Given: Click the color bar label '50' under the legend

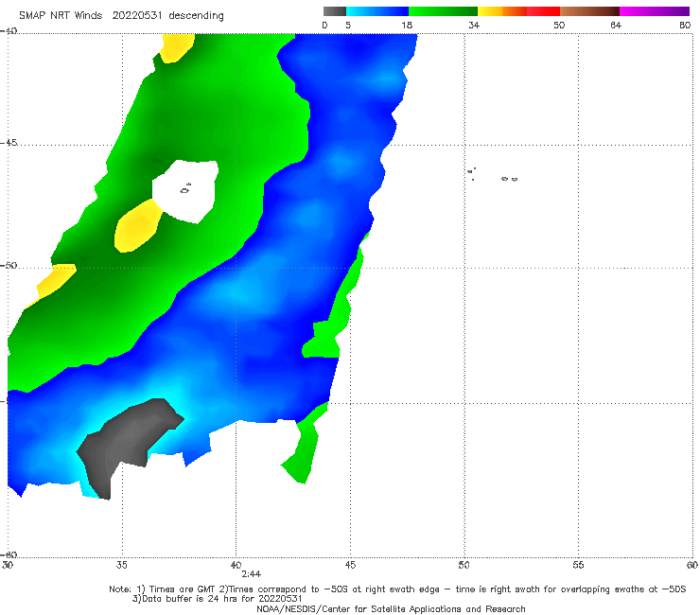Looking at the screenshot, I should point(559,26).
